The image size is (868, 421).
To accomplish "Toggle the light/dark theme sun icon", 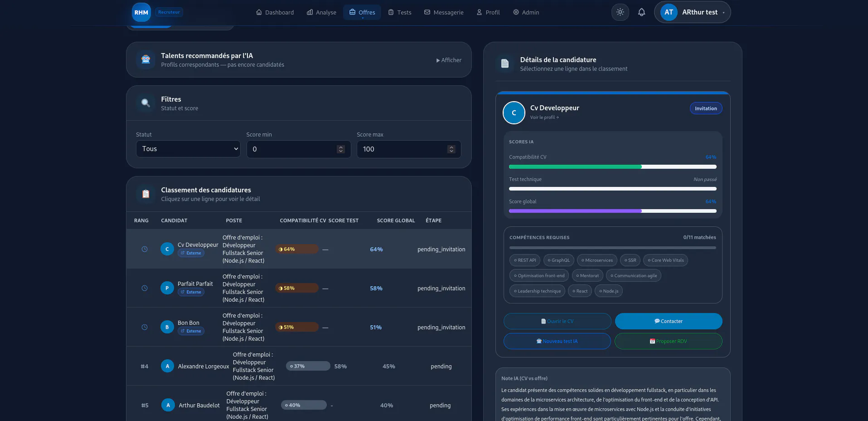I will [x=620, y=12].
